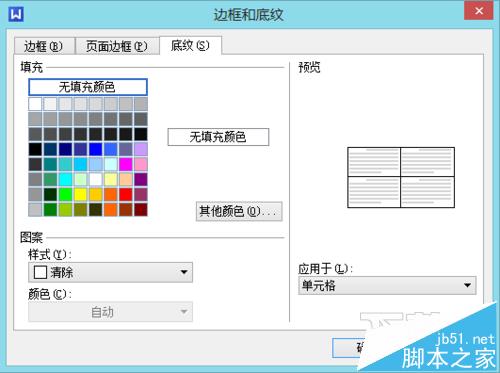The width and height of the screenshot is (500, 373).
Task: Choose the slate purple-gray swatch
Action: [126, 149]
